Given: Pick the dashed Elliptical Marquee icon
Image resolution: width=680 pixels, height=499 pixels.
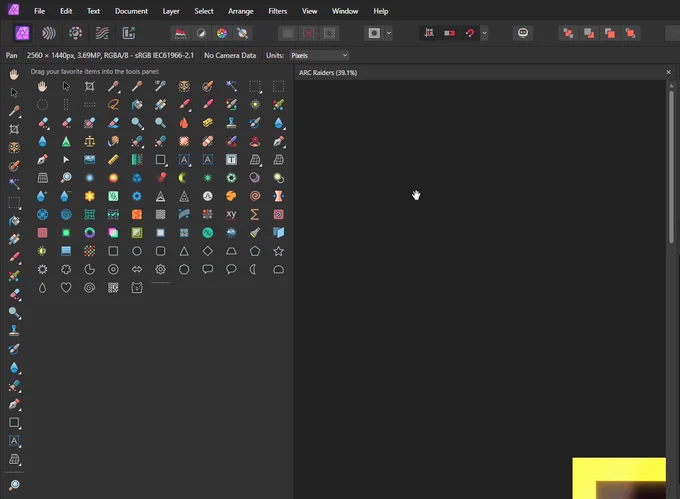Looking at the screenshot, I should (x=42, y=104).
